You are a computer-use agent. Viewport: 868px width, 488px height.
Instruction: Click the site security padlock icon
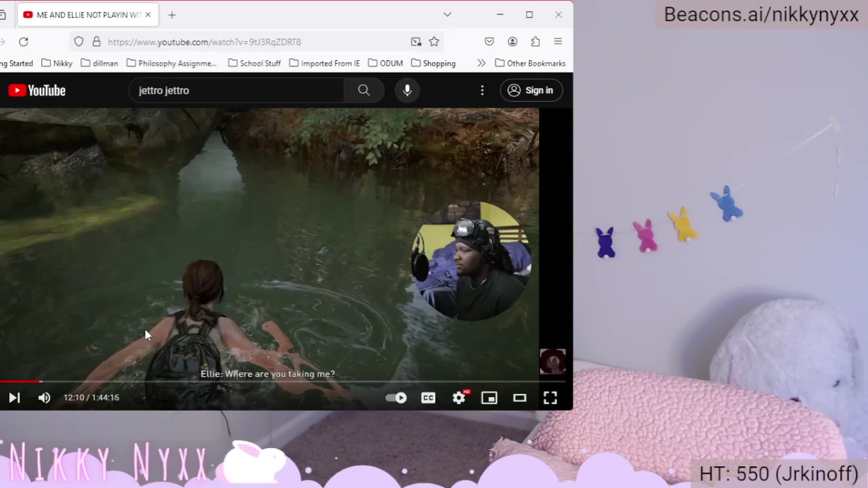(x=96, y=42)
